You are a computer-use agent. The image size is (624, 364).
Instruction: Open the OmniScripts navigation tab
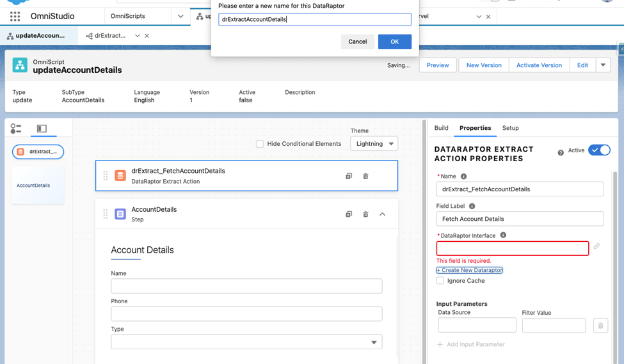click(128, 16)
